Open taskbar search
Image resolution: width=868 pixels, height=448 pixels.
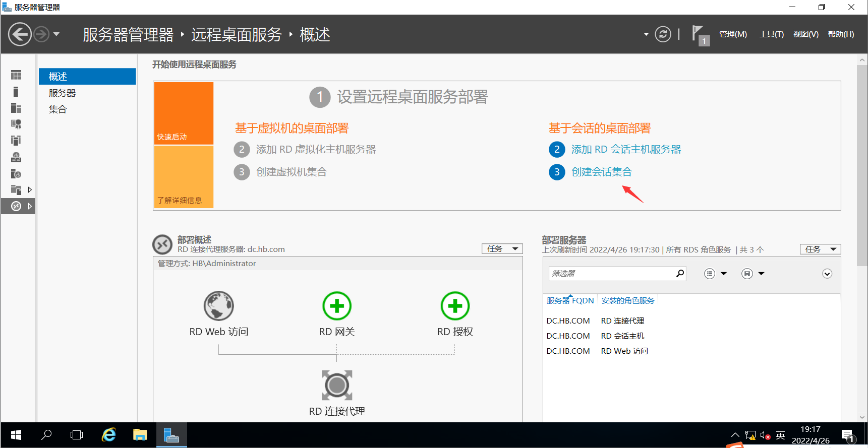pyautogui.click(x=46, y=435)
